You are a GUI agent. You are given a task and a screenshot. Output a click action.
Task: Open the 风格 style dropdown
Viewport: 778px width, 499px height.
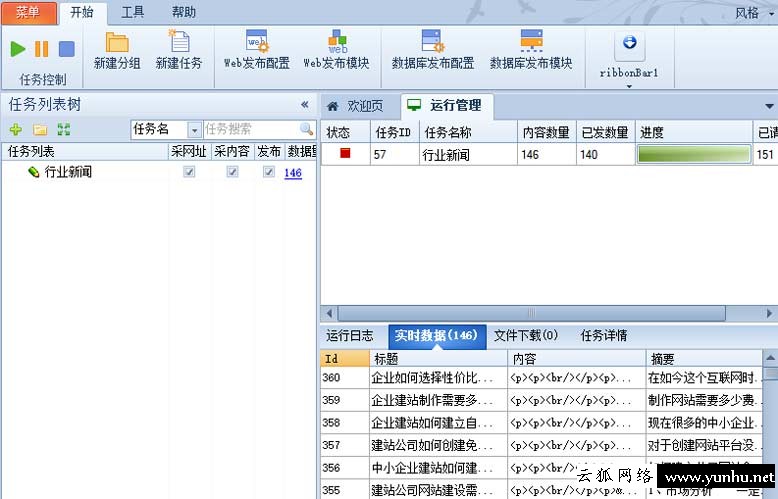(x=754, y=12)
